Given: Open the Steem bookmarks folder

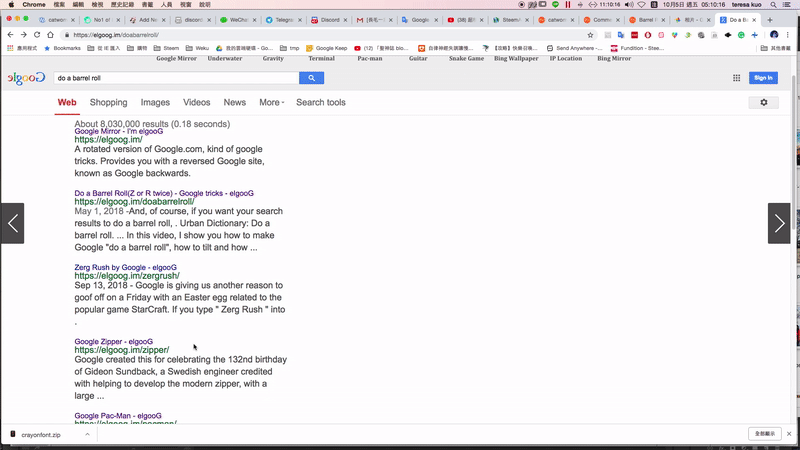Looking at the screenshot, I should tap(166, 48).
